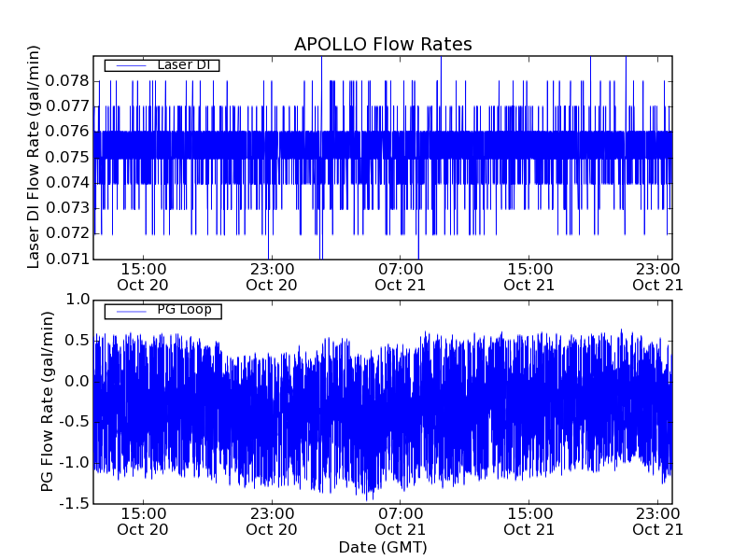
Task: Click the -0.5 tick on the PG Flow Rate axis
Action: coord(75,422)
